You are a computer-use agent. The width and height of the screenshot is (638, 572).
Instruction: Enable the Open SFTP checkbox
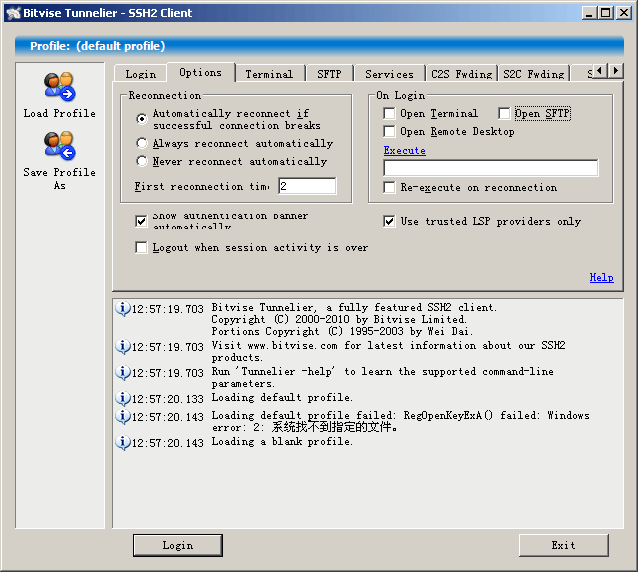504,113
